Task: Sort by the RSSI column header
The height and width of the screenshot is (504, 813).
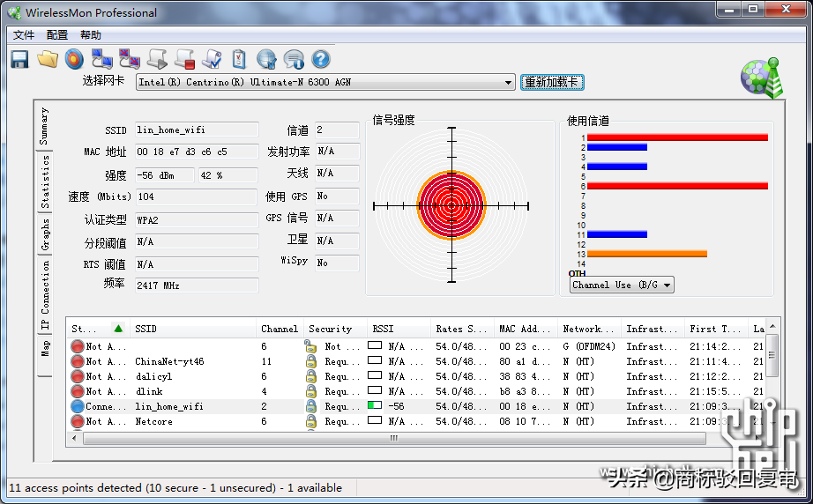Action: coord(399,329)
